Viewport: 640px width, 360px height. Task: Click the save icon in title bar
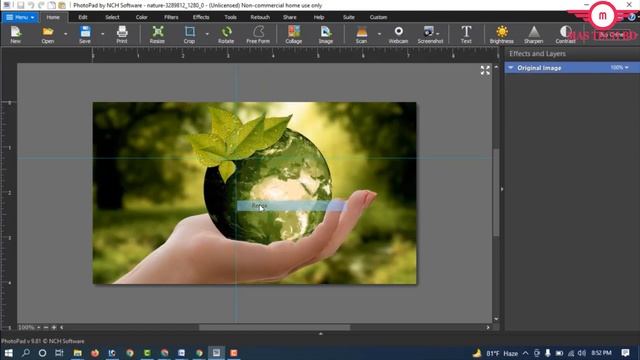click(x=20, y=5)
